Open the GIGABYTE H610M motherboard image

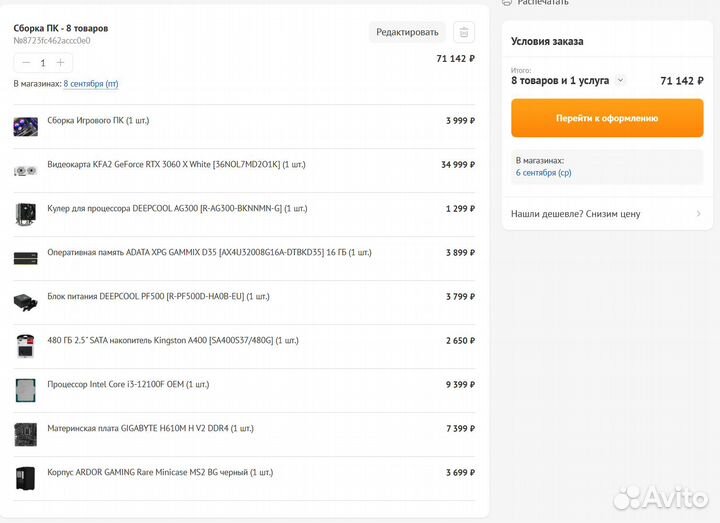(x=26, y=434)
